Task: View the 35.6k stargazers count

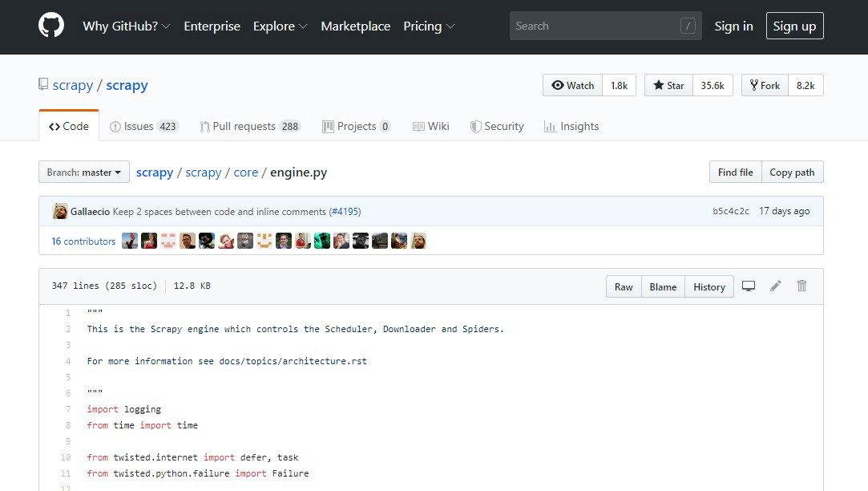Action: click(713, 85)
